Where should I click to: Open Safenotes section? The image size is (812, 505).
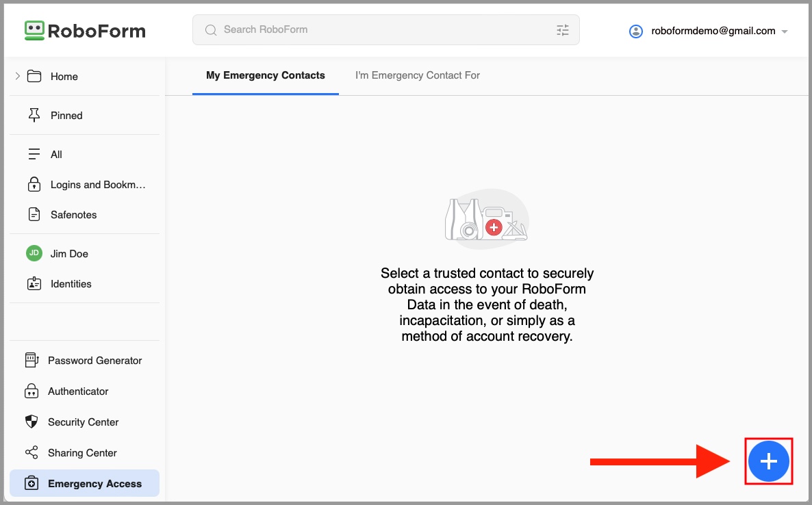[x=73, y=215]
